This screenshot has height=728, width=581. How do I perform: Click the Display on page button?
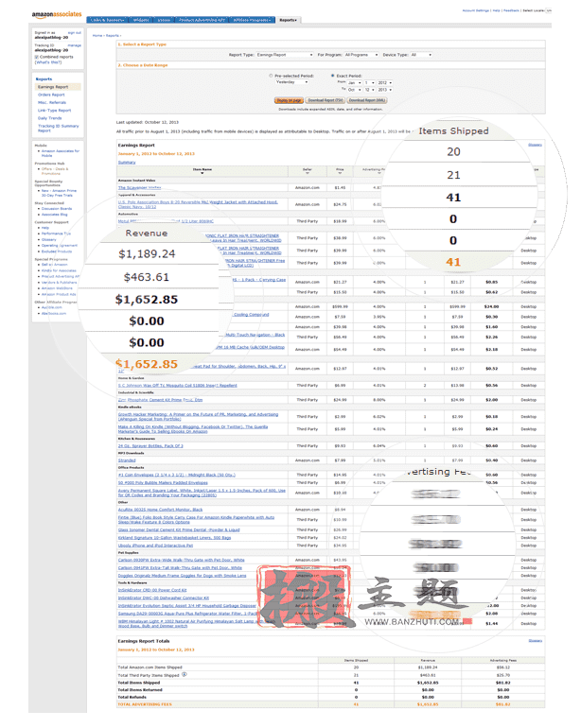(289, 100)
